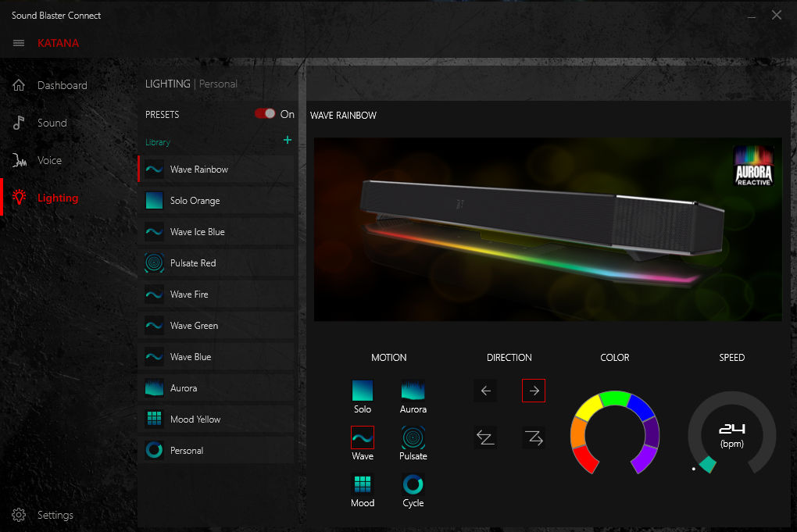Click the Solo Orange preset square icon
This screenshot has height=532, width=797.
154,200
